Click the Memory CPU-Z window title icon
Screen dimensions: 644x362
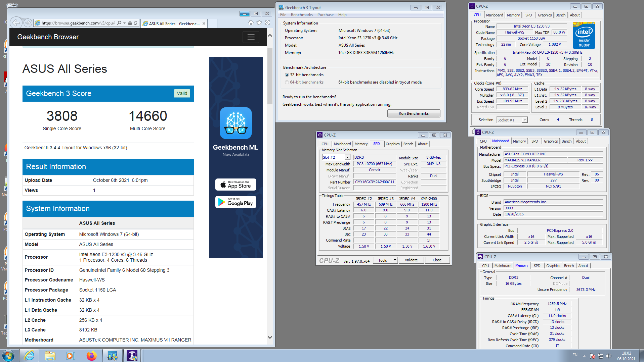(x=480, y=257)
